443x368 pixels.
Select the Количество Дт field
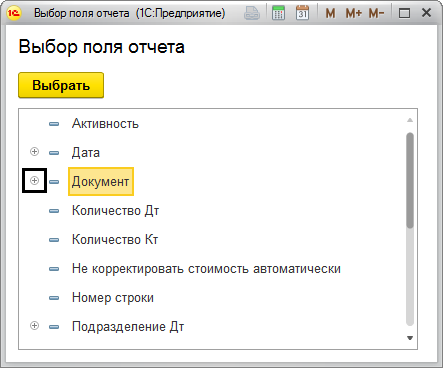[x=115, y=211]
